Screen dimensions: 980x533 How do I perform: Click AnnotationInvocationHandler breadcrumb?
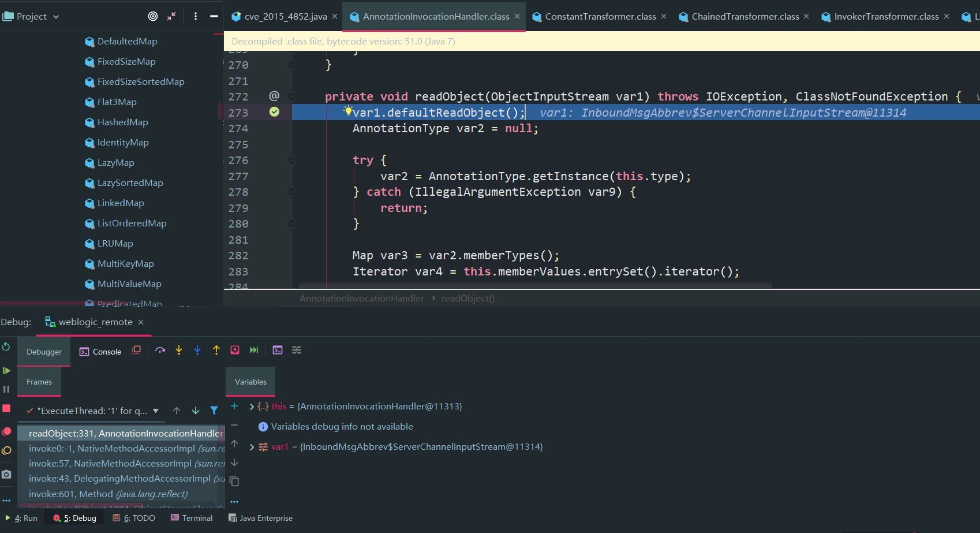362,299
